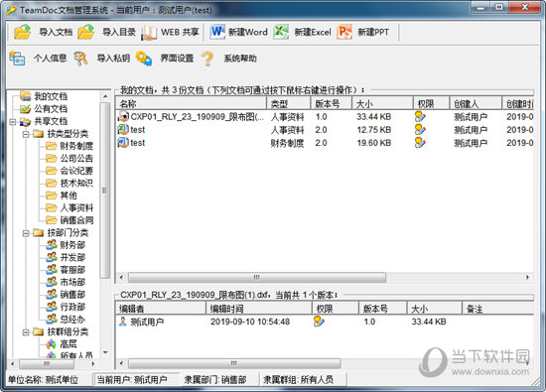This screenshot has height=392, width=546.
Task: Click permission icon of 12.75 KB row
Action: (x=420, y=129)
